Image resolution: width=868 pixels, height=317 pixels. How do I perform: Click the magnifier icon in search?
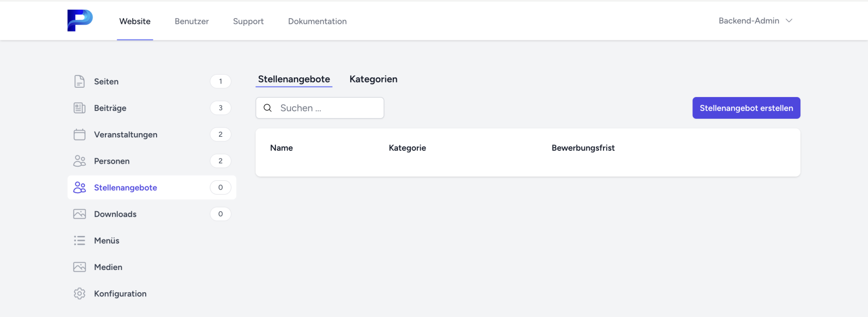click(268, 108)
